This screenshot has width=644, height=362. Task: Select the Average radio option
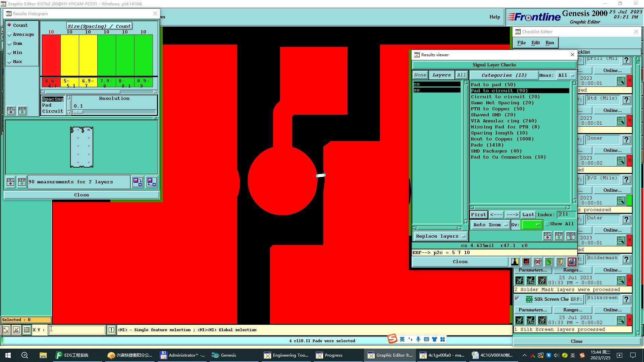(x=10, y=35)
